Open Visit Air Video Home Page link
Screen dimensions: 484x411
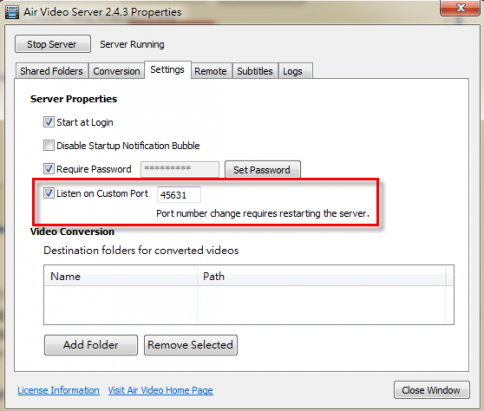pyautogui.click(x=160, y=390)
